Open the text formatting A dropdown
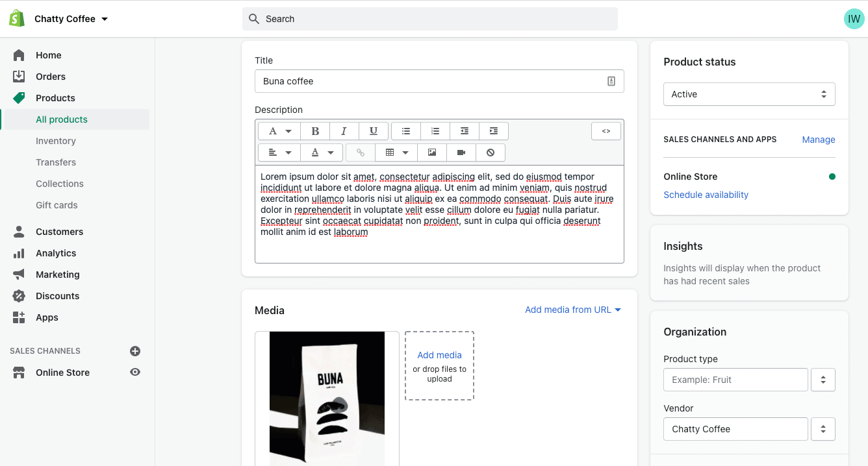Image resolution: width=868 pixels, height=466 pixels. click(279, 131)
